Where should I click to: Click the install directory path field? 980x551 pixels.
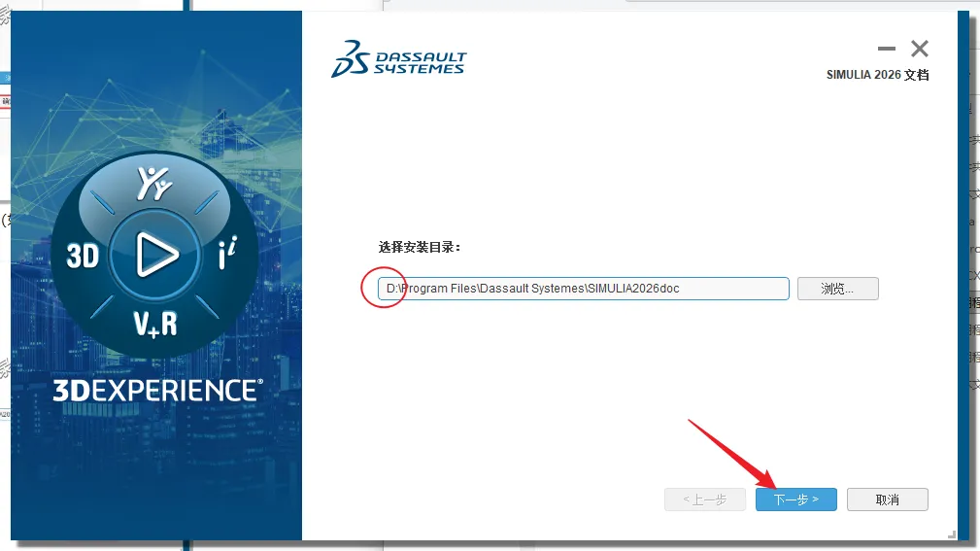[583, 289]
